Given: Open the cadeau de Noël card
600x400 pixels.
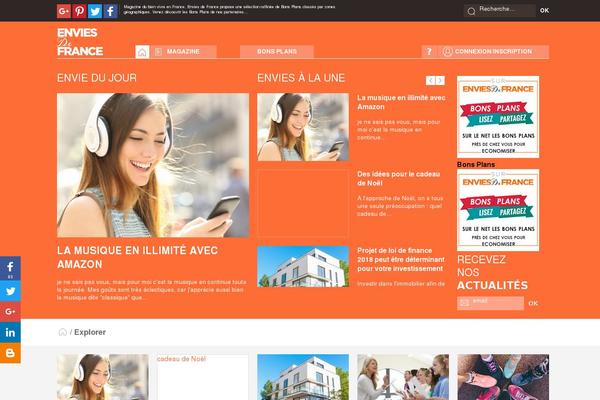Looking at the screenshot, I should tap(203, 377).
